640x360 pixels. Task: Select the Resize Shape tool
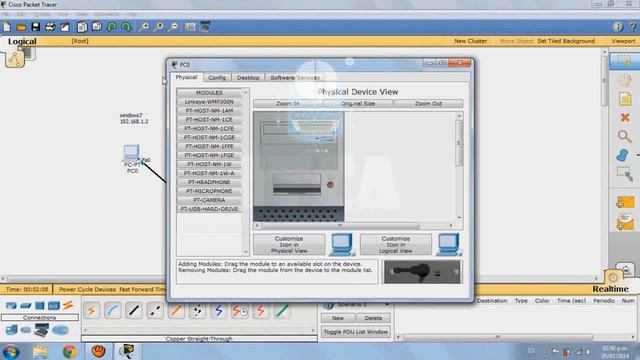tap(624, 174)
